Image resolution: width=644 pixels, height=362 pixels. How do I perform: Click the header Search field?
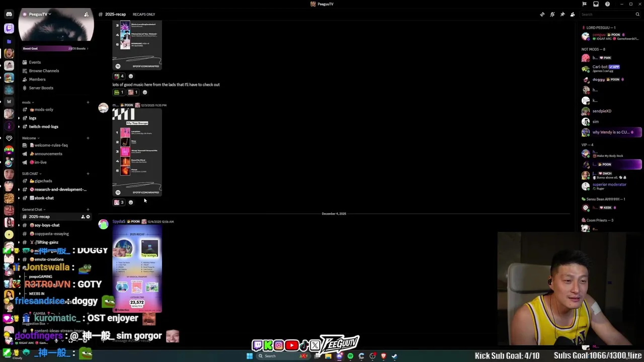pyautogui.click(x=610, y=14)
